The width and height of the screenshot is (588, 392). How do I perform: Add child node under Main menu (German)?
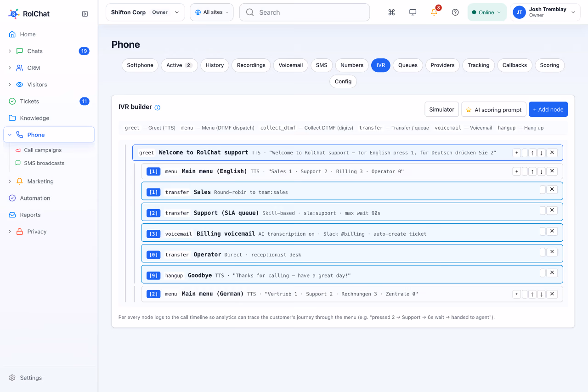point(517,294)
